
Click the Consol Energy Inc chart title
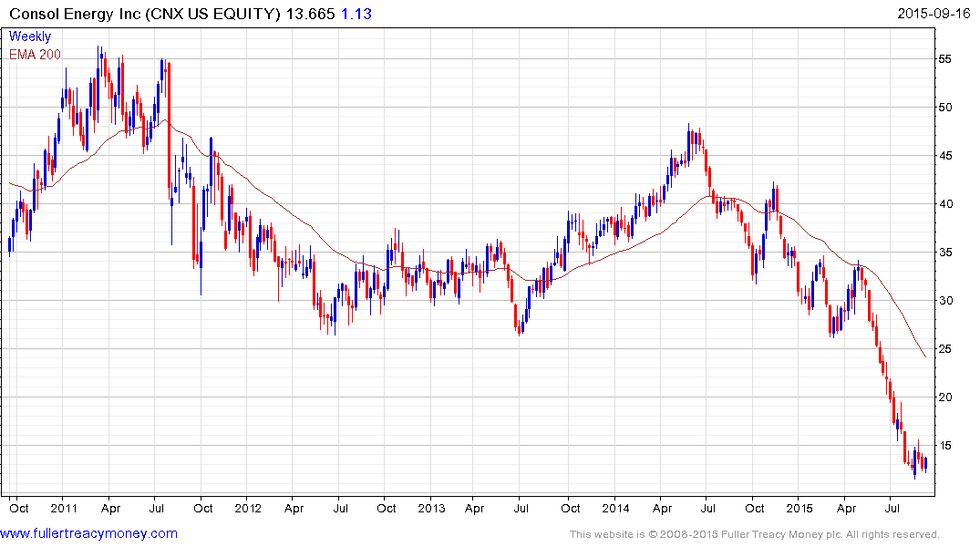point(145,14)
